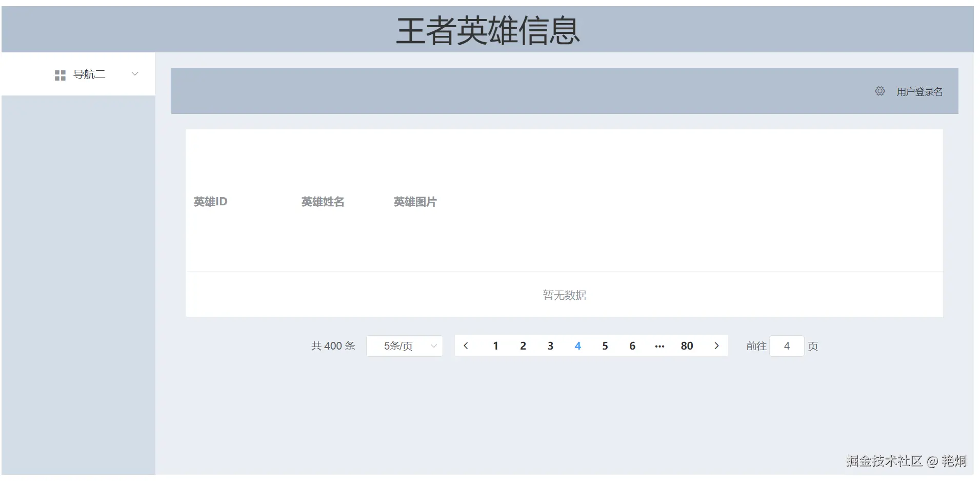Select the 导航二 menu item
The height and width of the screenshot is (481, 980).
pyautogui.click(x=88, y=74)
